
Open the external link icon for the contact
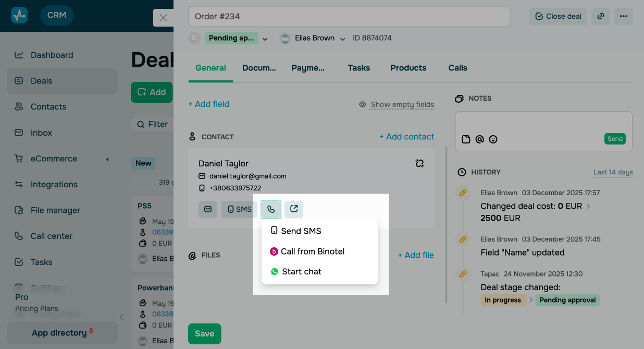coord(294,209)
